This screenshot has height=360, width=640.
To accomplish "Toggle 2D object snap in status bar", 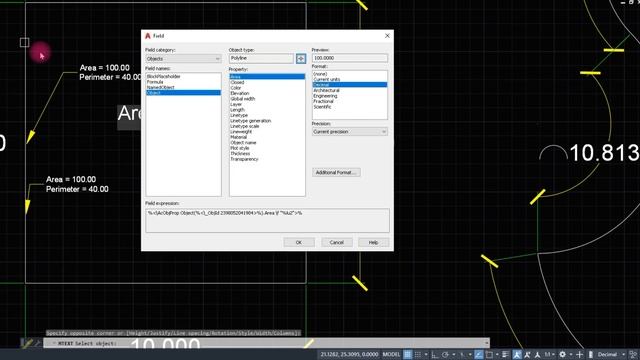I will pyautogui.click(x=489, y=354).
